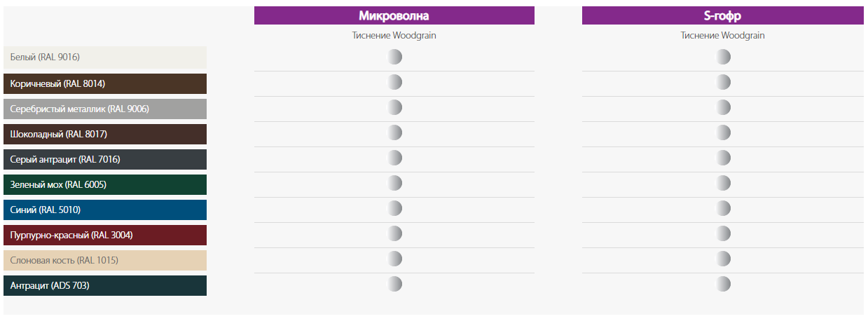Pick the Пурпурно-красный (RAL 3004) swatch
The width and height of the screenshot is (868, 321).
[x=105, y=235]
